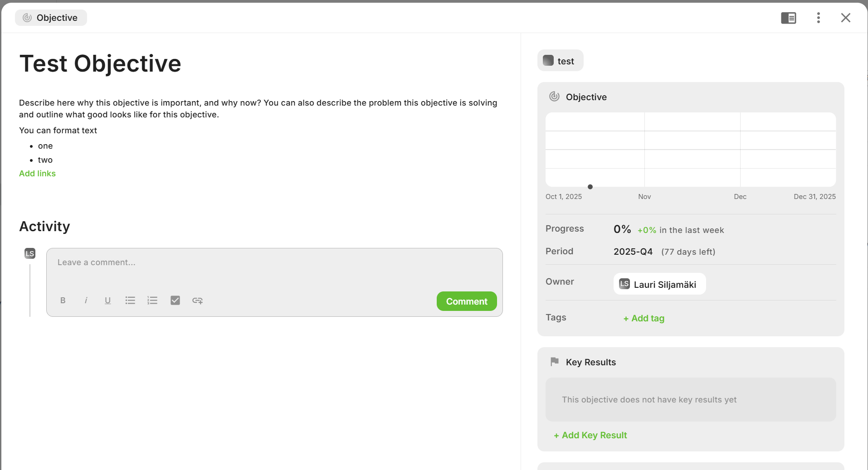Close the objective dialog
This screenshot has width=868, height=470.
[846, 18]
